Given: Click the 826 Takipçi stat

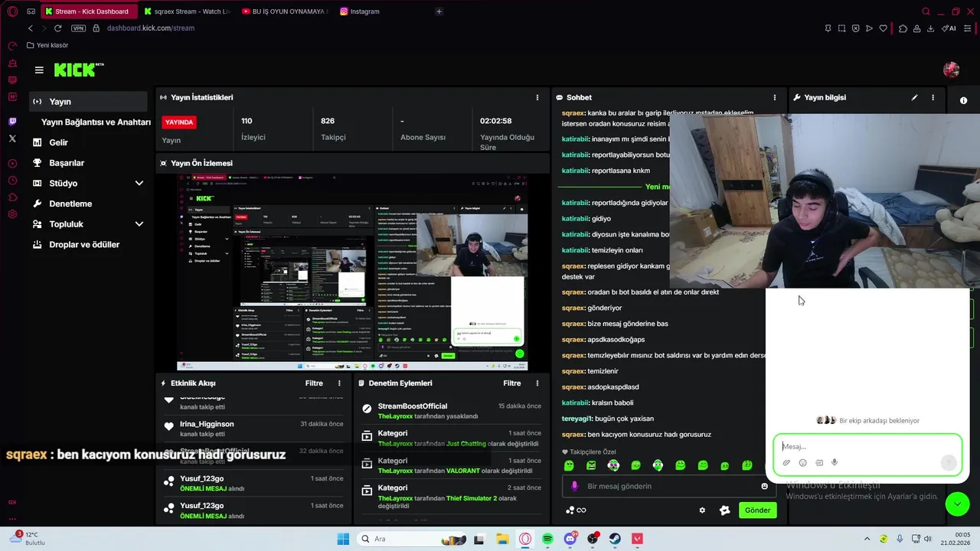Looking at the screenshot, I should 333,129.
